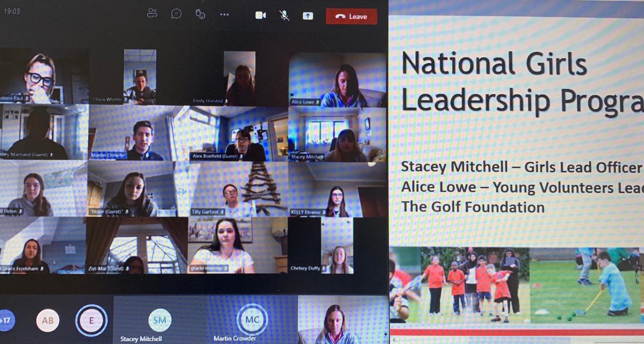Select Alice Lowe's video tile
The image size is (644, 344).
pyautogui.click(x=337, y=80)
